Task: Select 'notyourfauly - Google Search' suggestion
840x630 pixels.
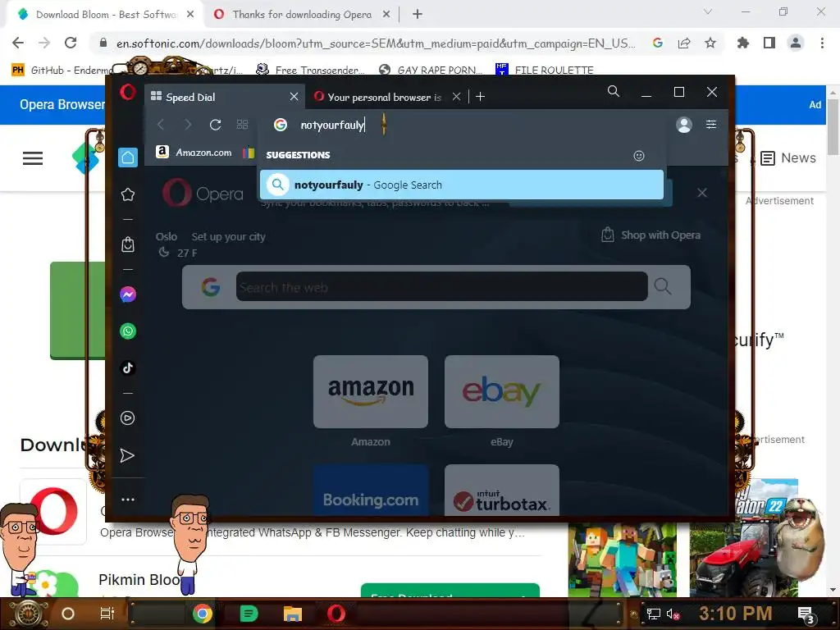Action: click(x=461, y=185)
